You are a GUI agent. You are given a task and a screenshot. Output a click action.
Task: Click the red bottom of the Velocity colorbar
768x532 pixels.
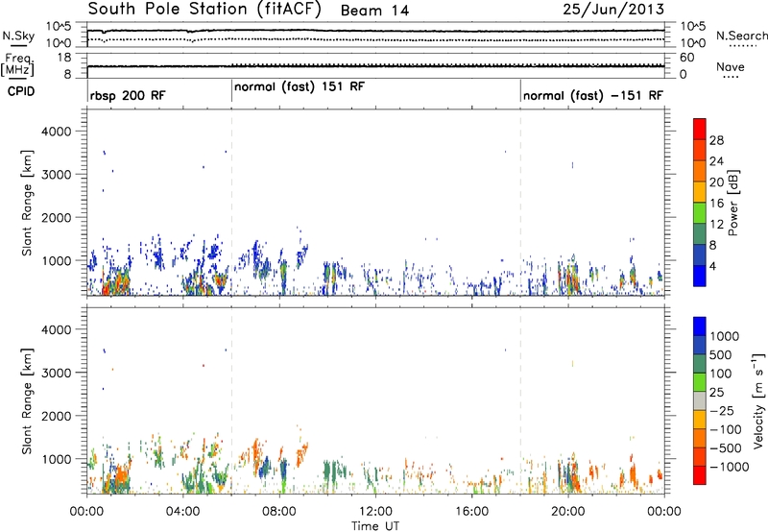pos(700,475)
